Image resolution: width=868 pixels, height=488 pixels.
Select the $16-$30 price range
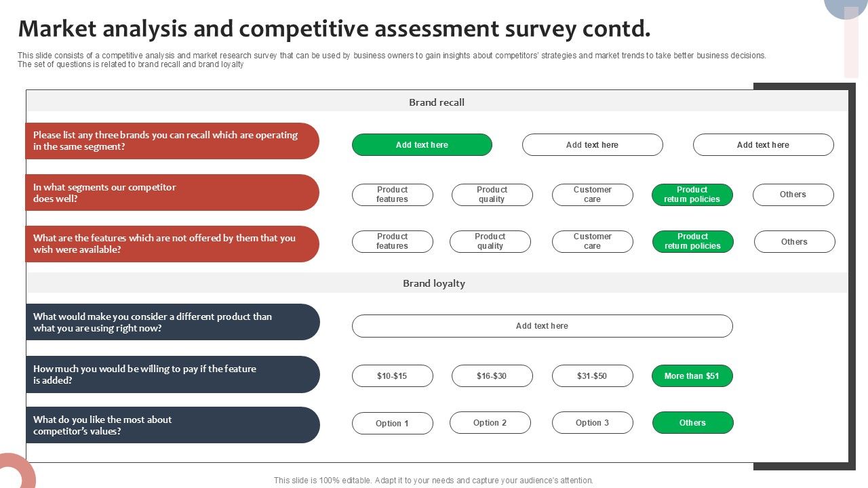pos(492,375)
